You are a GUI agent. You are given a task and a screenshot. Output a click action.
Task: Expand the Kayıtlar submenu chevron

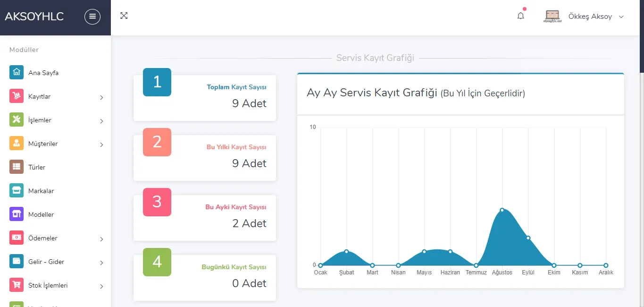pyautogui.click(x=101, y=97)
